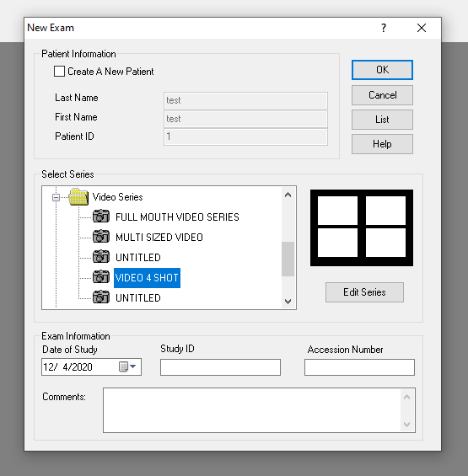This screenshot has width=468, height=476.
Task: Open the calendar icon in Date of Study
Action: point(123,366)
